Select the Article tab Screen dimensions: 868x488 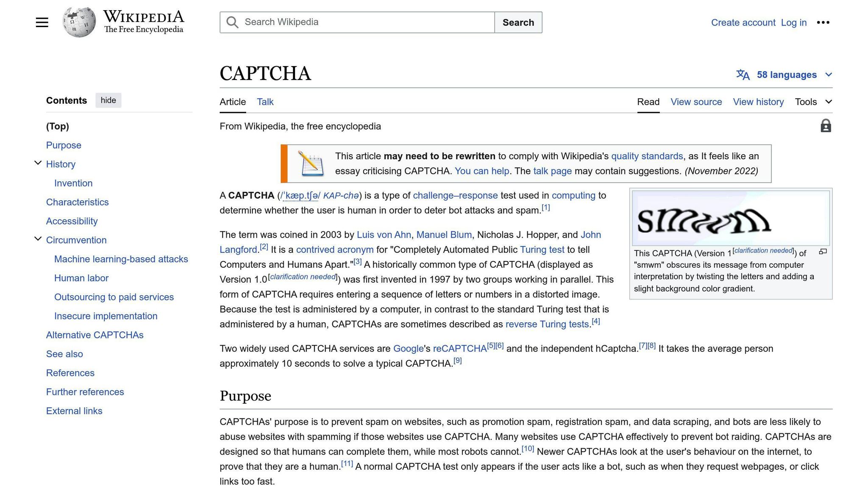pos(233,102)
